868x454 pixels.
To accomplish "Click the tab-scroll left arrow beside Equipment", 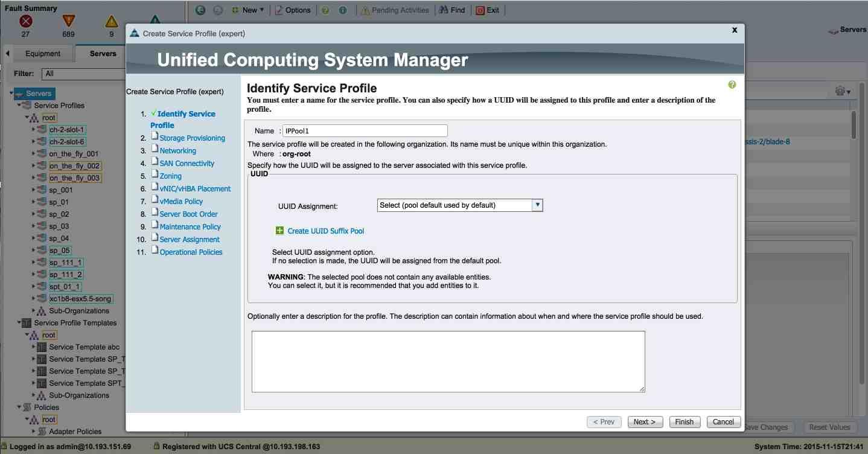I will pos(8,54).
